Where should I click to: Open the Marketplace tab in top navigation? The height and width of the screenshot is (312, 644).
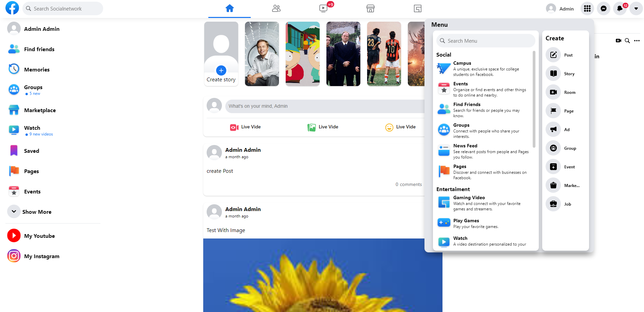[371, 8]
